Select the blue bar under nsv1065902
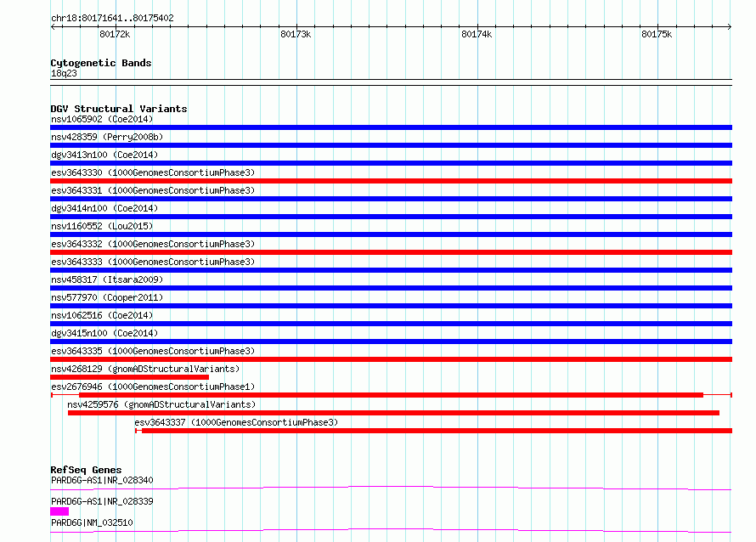The width and height of the screenshot is (756, 542). pos(391,127)
